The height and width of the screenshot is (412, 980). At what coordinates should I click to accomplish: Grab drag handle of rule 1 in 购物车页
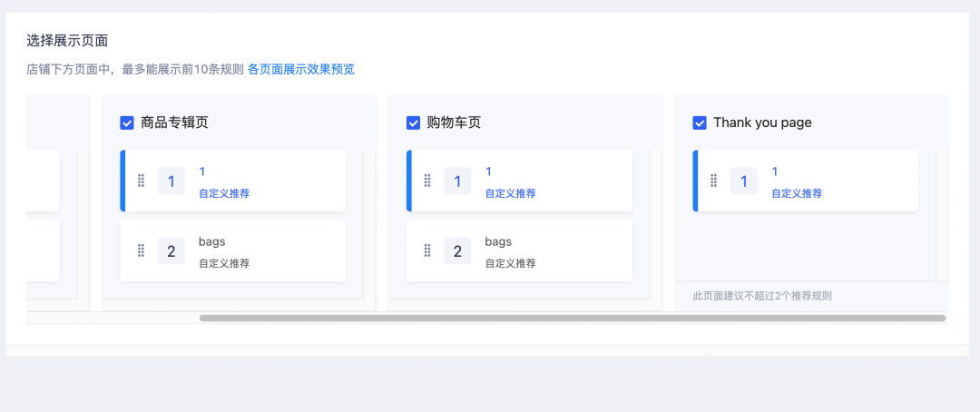(427, 181)
